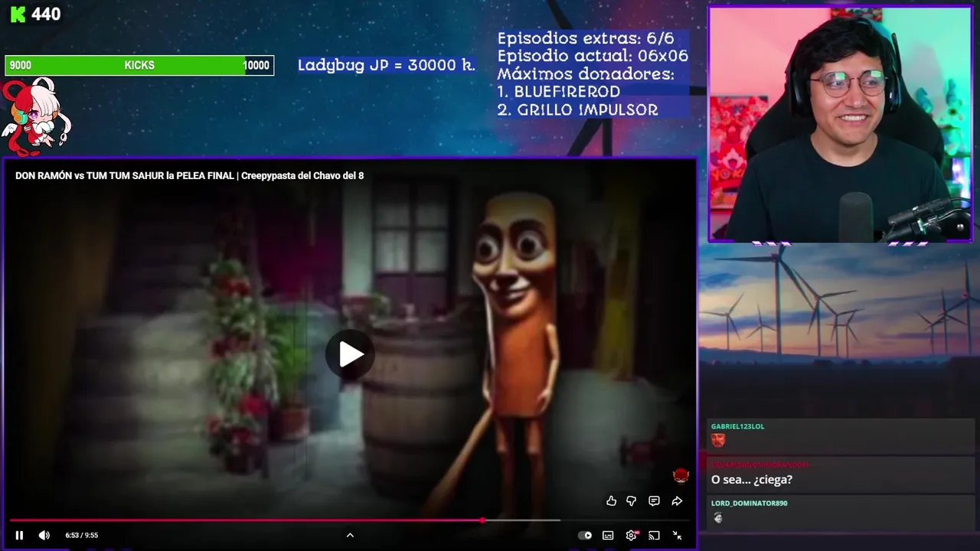This screenshot has width=980, height=551.
Task: Click the viewer count 440
Action: coord(46,14)
